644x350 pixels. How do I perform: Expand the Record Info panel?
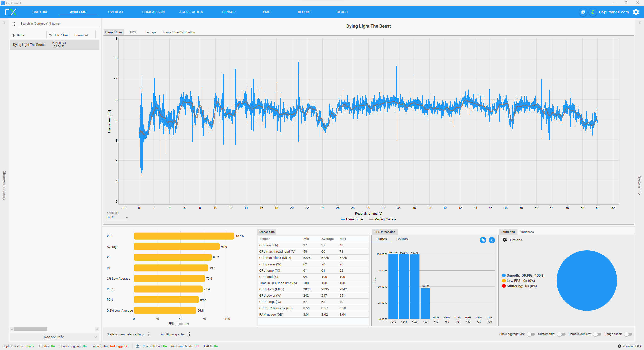[x=54, y=337]
